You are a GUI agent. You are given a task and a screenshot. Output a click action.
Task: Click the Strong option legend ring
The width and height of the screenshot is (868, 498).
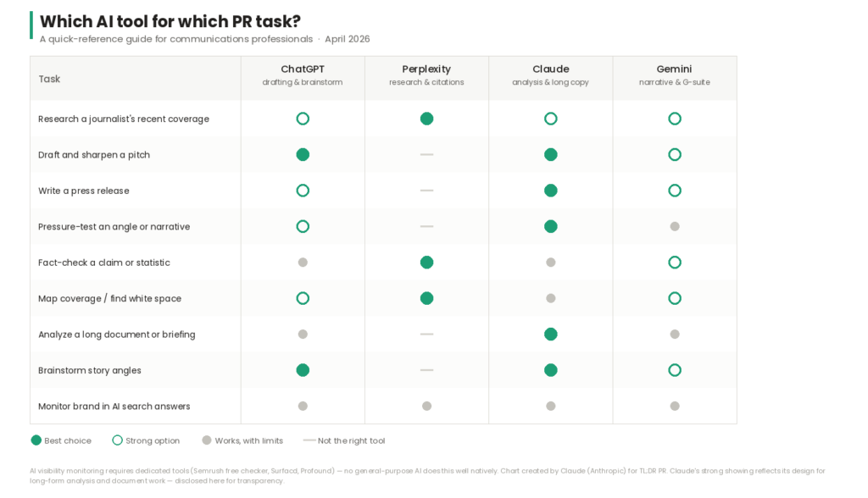coord(118,440)
